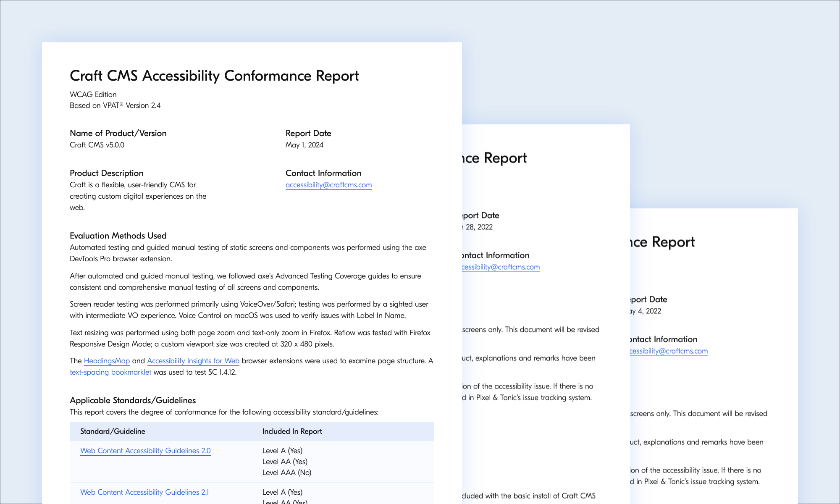Click the Name of Product/Version heading

point(118,133)
